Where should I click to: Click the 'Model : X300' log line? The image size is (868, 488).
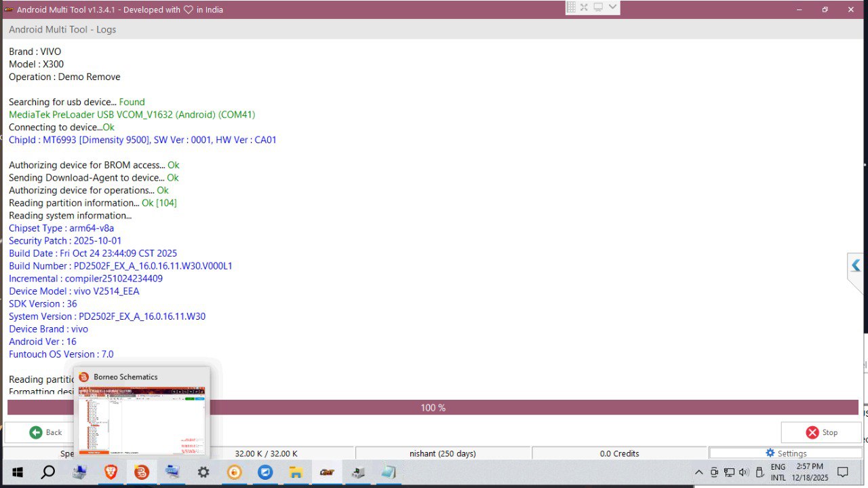tap(36, 64)
